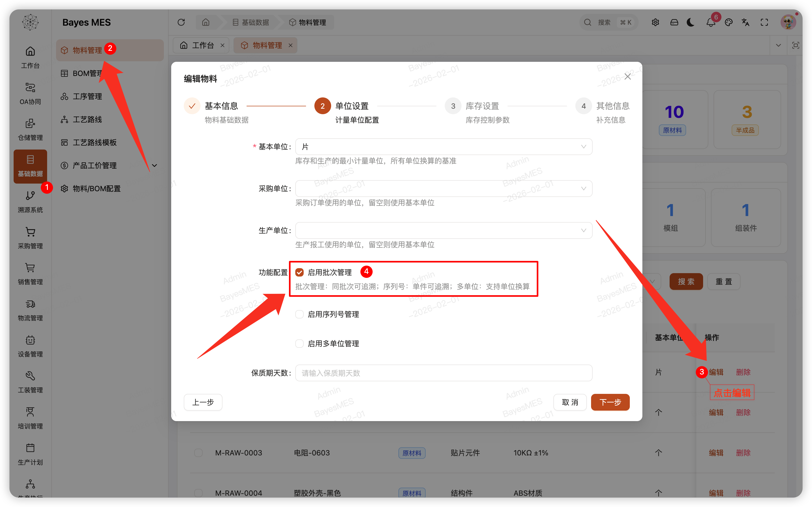
Task: Open the 工作台 workspace from sidebar
Action: (30, 58)
